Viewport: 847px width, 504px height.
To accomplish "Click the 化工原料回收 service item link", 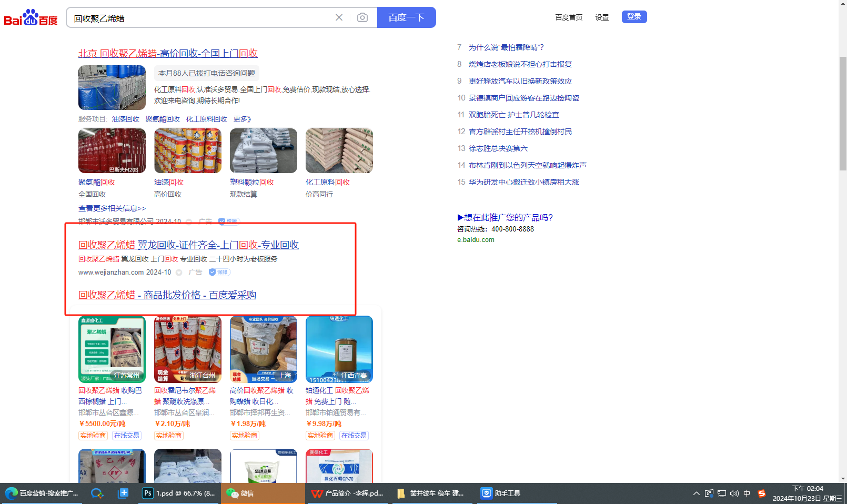I will tap(207, 119).
